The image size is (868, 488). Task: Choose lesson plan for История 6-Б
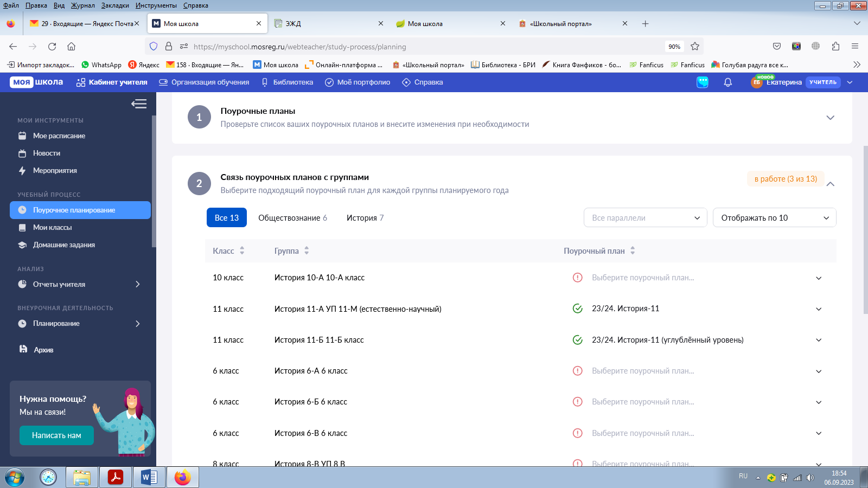coord(697,402)
